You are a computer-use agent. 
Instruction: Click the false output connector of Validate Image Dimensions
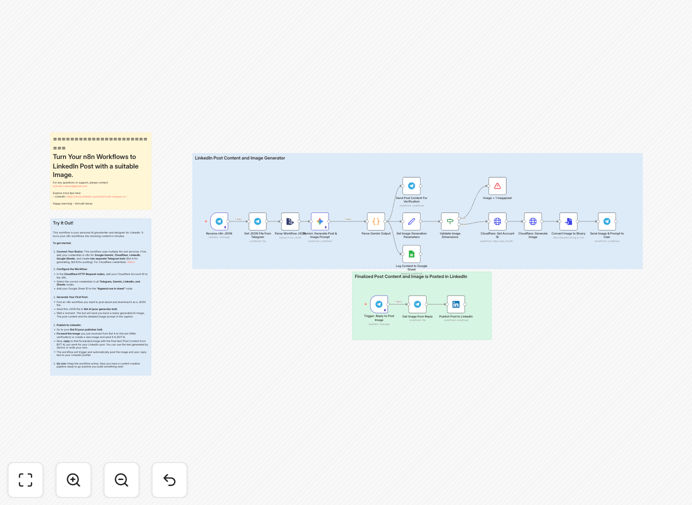pos(459,224)
